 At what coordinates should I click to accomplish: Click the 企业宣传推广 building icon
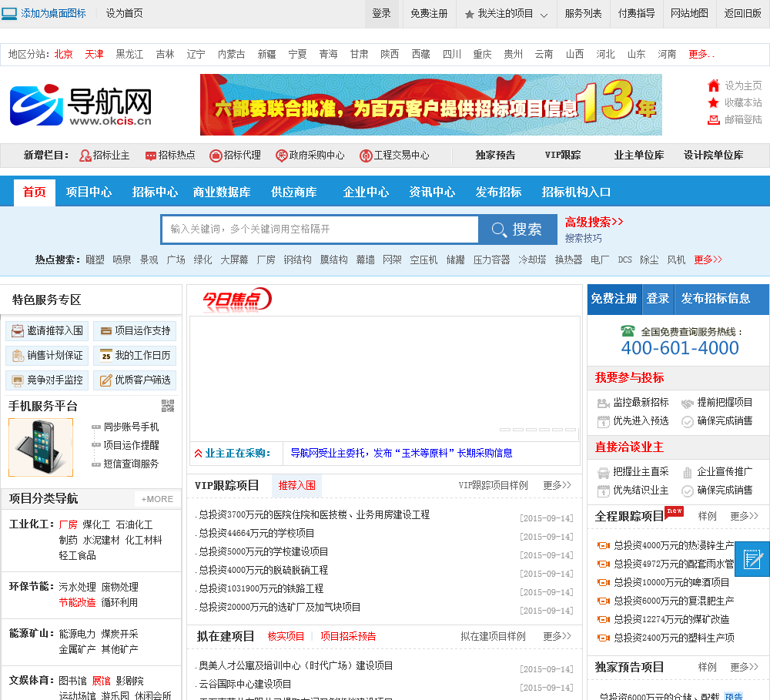(x=687, y=473)
